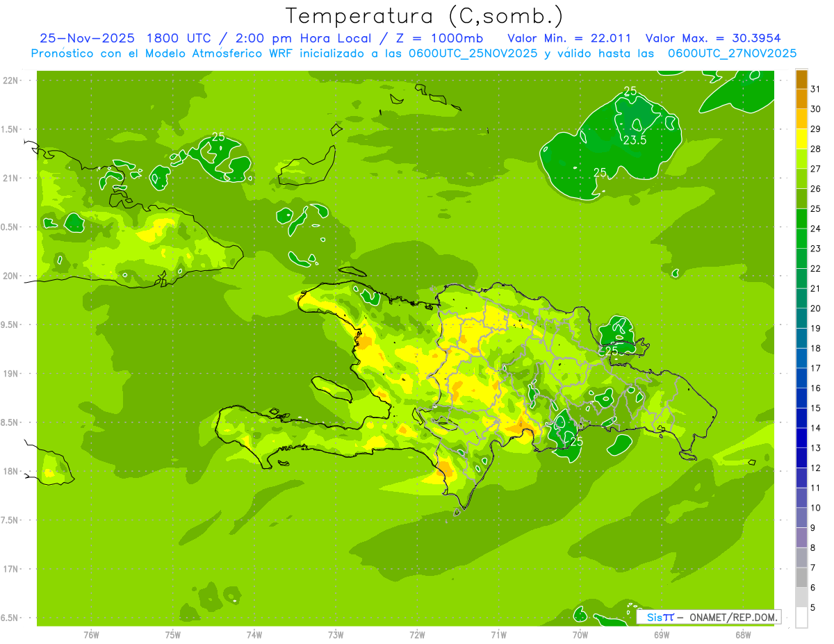Click the legend value "24"
This screenshot has width=834, height=644.
point(815,229)
